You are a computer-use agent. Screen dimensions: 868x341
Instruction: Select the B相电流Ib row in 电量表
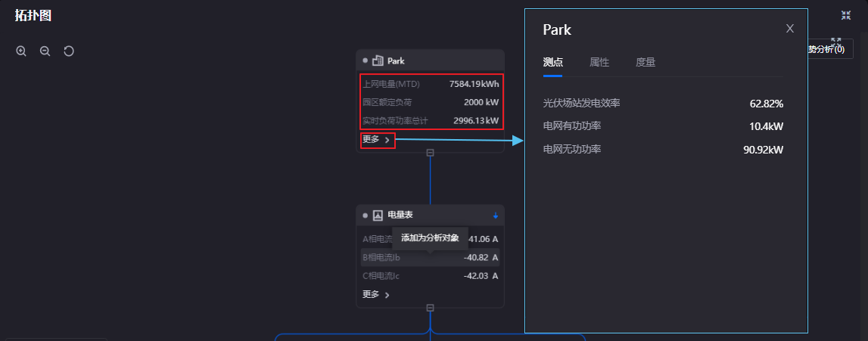(x=430, y=258)
